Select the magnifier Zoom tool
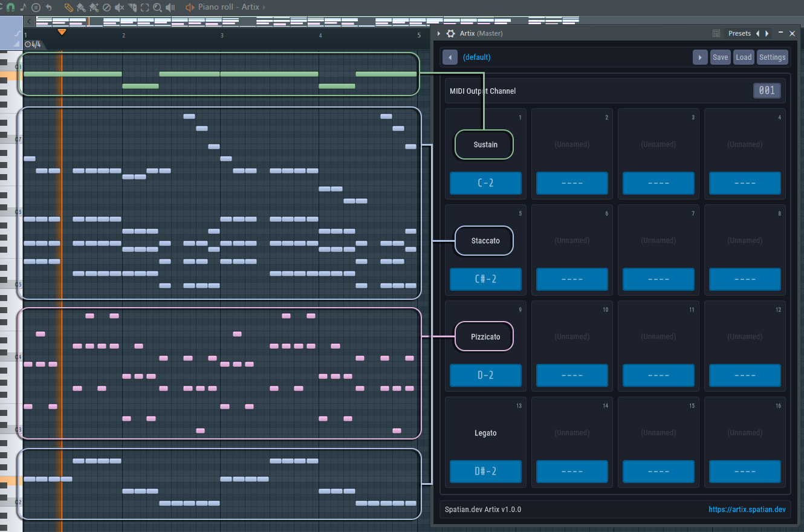 tap(157, 7)
